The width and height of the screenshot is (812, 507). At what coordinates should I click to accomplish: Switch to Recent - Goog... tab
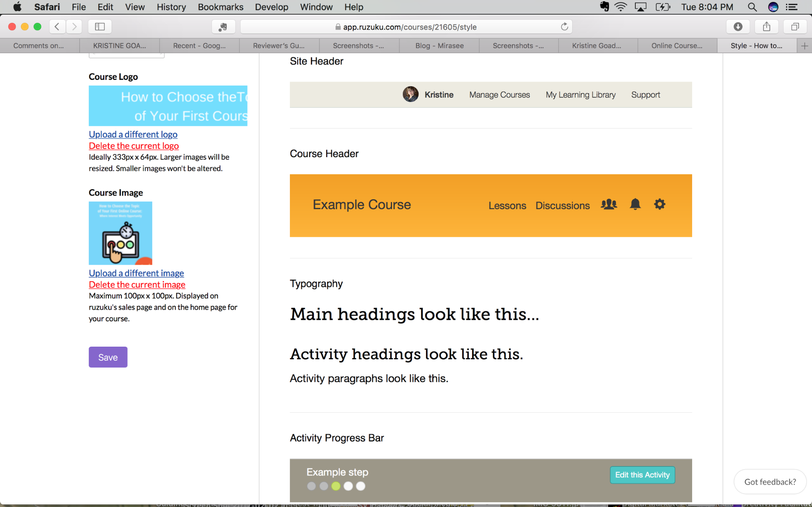coord(199,46)
